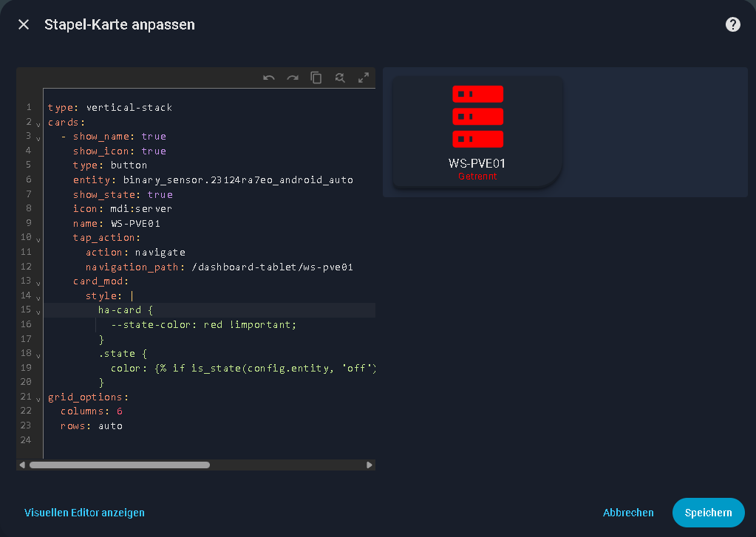Open the help question mark icon
Image resolution: width=756 pixels, height=537 pixels.
click(732, 24)
